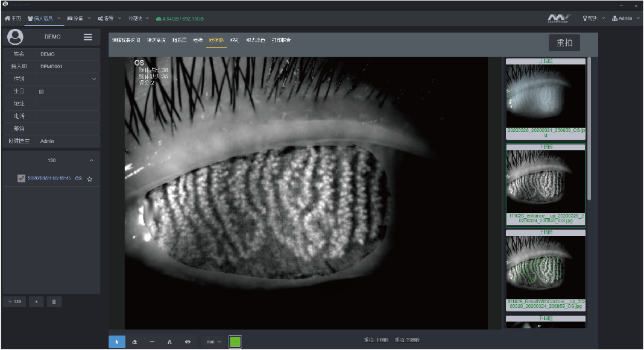Screen dimensions: 644x350
Task: Click the + 130 add button
Action: pos(15,302)
